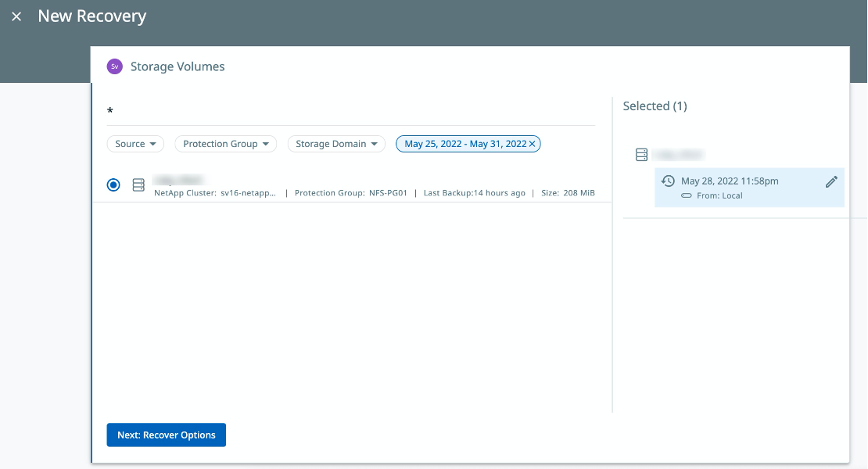
Task: Open the Storage Domain dropdown
Action: [336, 144]
